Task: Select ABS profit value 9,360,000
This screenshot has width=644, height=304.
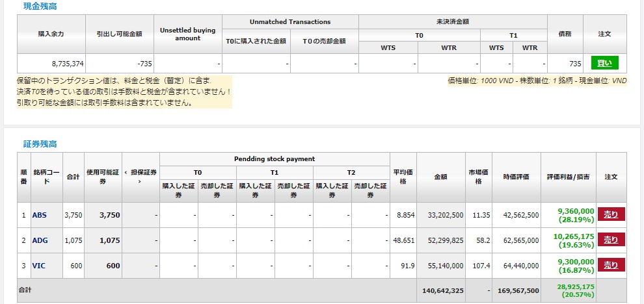Action: [x=576, y=211]
